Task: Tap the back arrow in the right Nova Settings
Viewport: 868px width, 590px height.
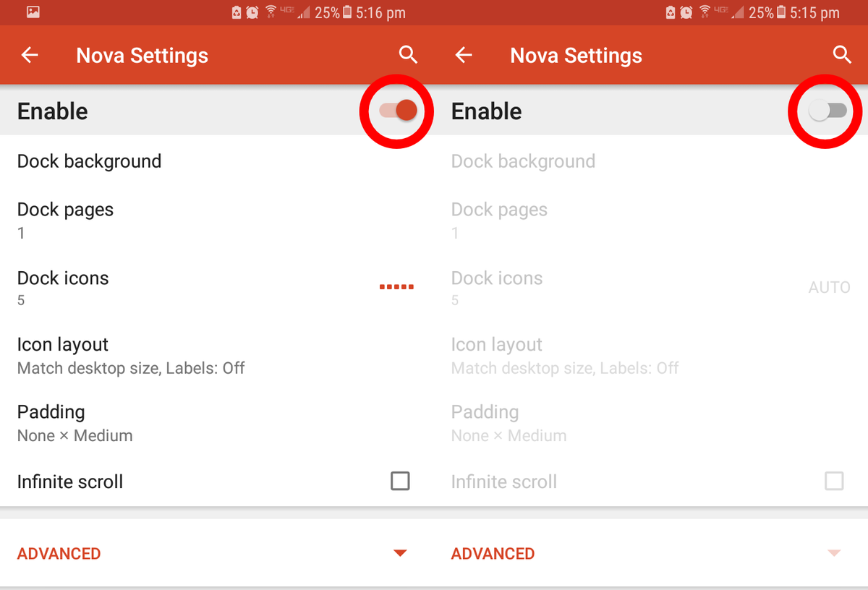Action: [464, 56]
